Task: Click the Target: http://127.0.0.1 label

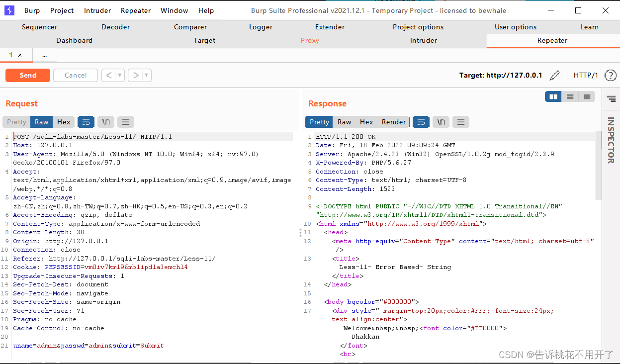Action: click(501, 76)
